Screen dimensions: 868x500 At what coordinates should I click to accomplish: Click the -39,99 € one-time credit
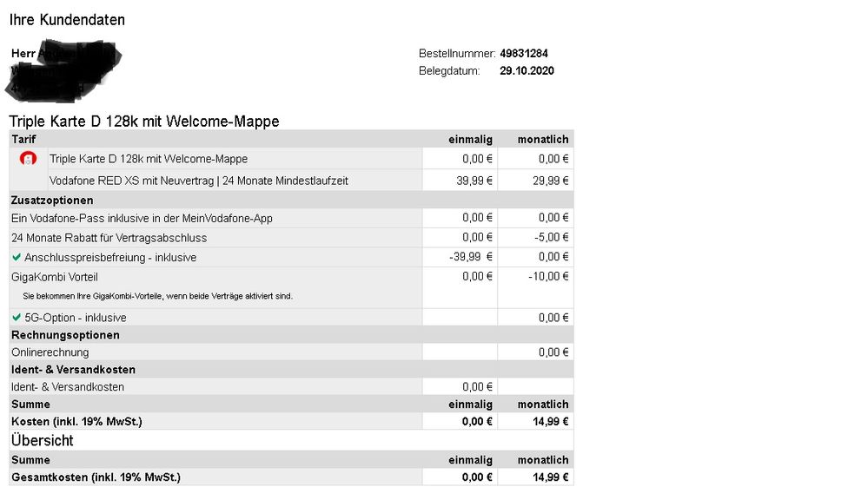[x=471, y=257]
